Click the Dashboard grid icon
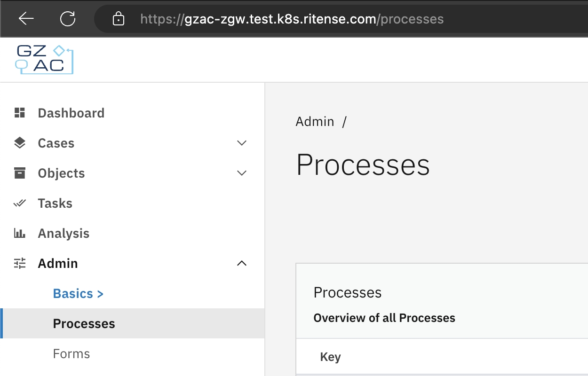 20,113
